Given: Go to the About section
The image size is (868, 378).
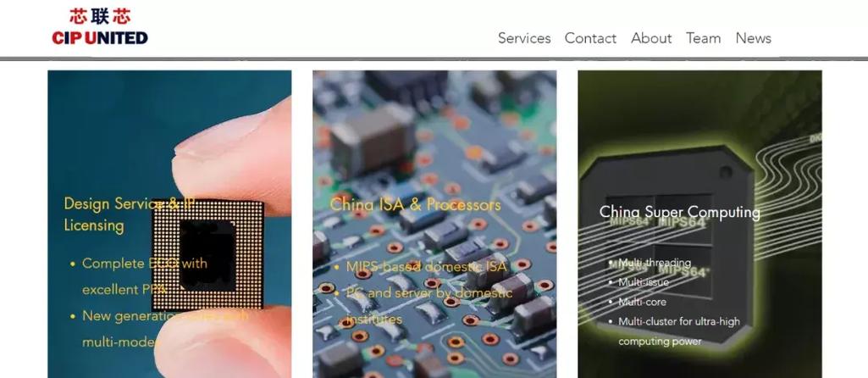Looking at the screenshot, I should tap(651, 38).
